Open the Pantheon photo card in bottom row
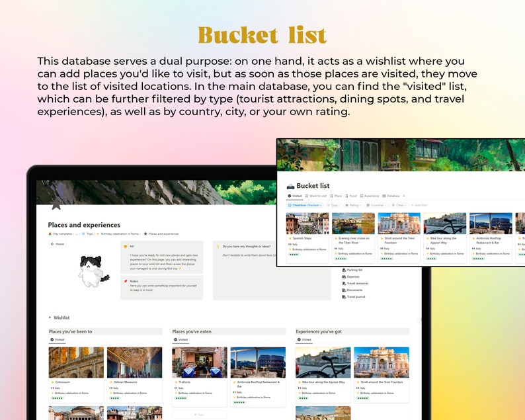The height and width of the screenshot is (420, 525). (76, 413)
